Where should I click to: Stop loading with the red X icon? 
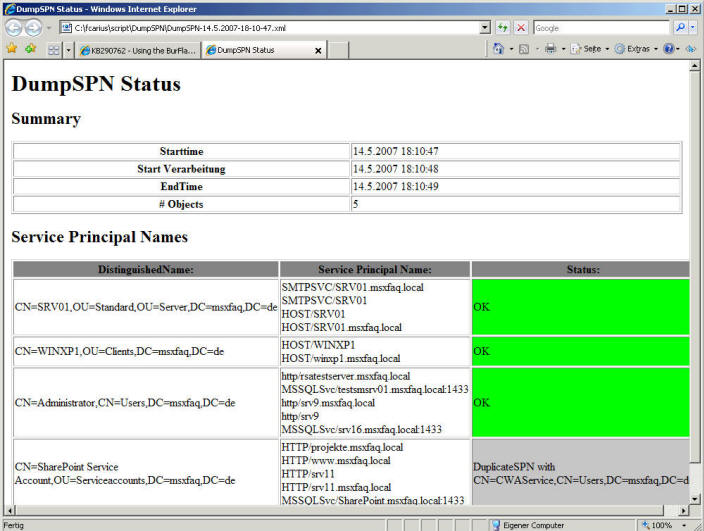click(521, 28)
